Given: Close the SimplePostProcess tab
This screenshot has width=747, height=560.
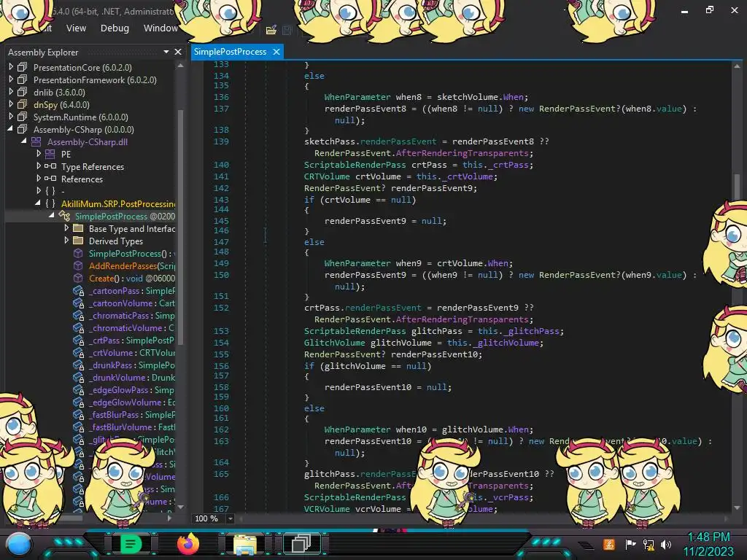Looking at the screenshot, I should point(276,52).
